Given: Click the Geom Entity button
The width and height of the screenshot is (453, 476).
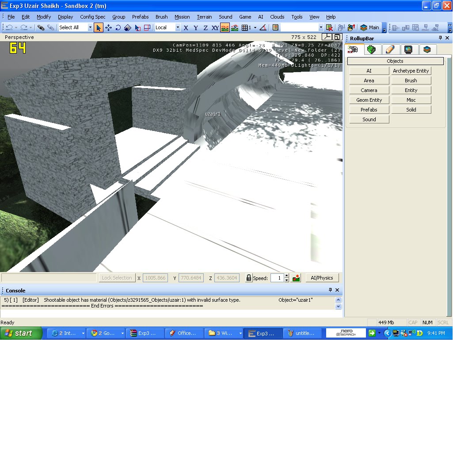Looking at the screenshot, I should [369, 100].
